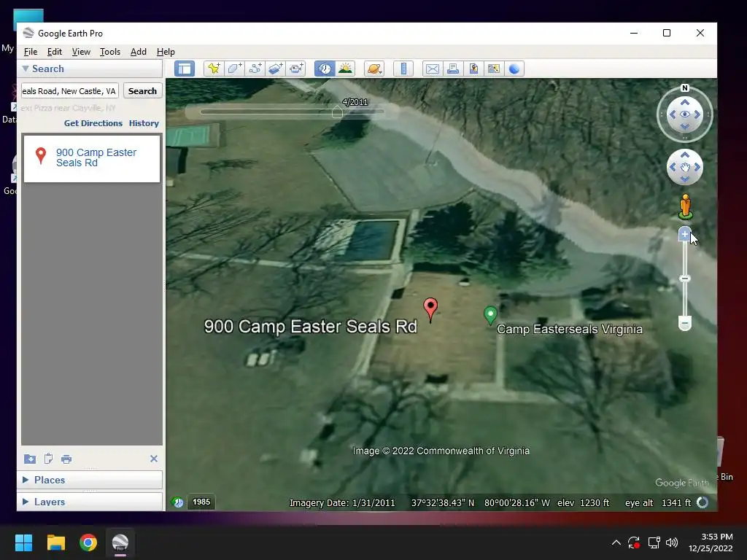The image size is (747, 560).
Task: Move left with the pan joystick arrow
Action: click(x=673, y=167)
